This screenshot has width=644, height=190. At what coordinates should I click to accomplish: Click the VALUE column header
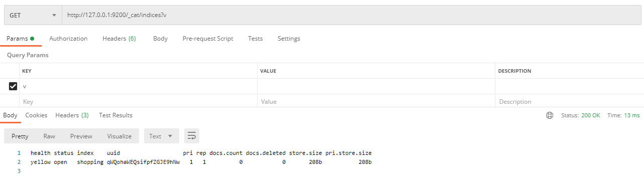coord(268,71)
